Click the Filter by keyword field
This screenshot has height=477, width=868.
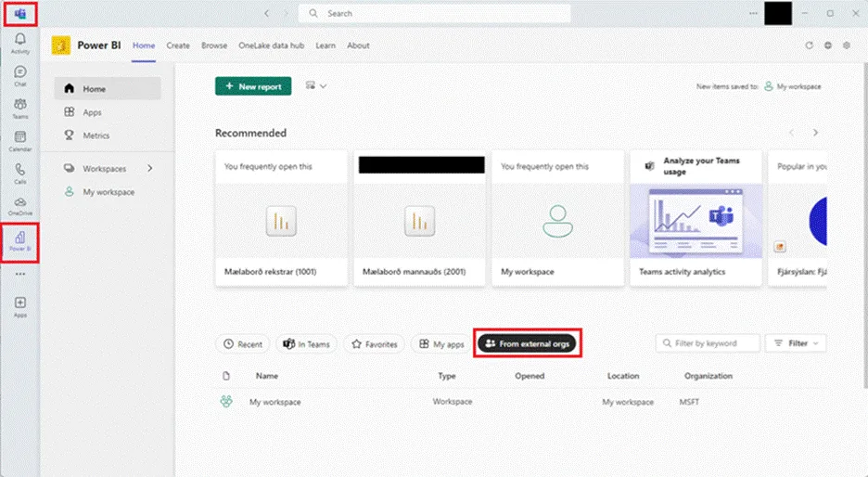click(708, 343)
